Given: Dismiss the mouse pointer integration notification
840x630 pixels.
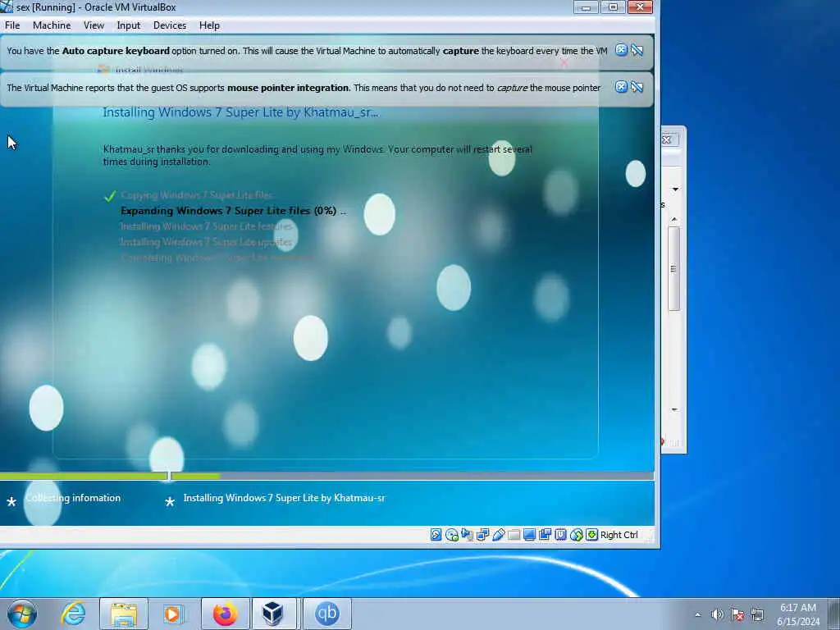Looking at the screenshot, I should point(621,87).
